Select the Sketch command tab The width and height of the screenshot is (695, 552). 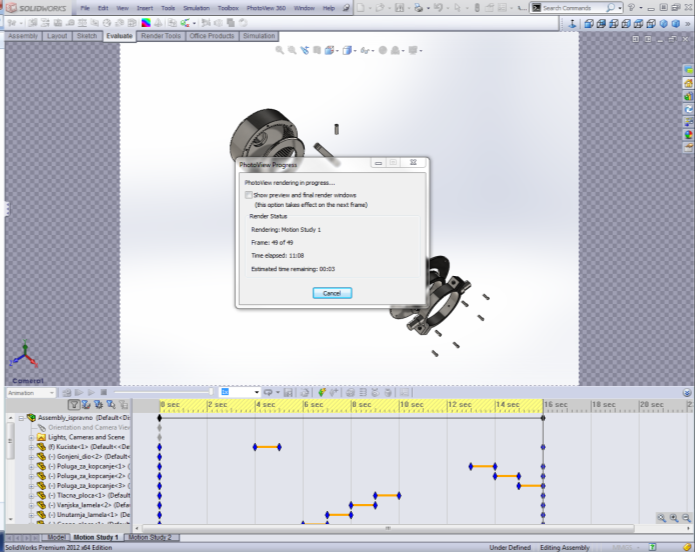(x=87, y=36)
